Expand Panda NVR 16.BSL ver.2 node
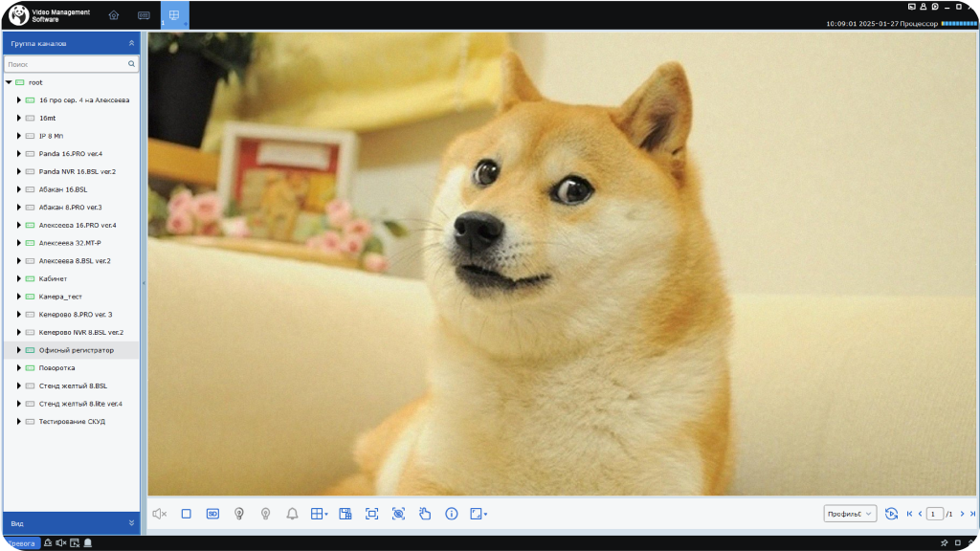Viewport: 980px width, 551px height. (x=19, y=171)
